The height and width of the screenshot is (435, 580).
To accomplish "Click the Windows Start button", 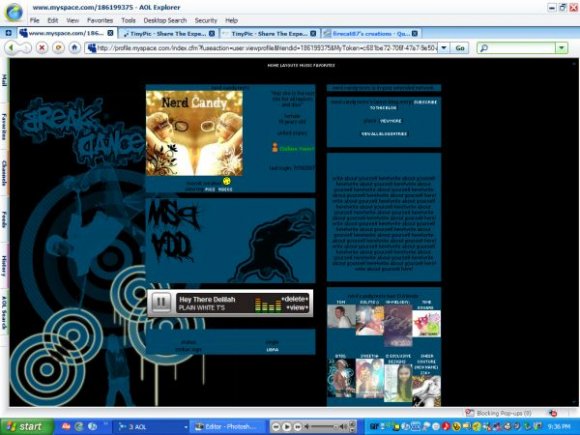I will (x=26, y=426).
